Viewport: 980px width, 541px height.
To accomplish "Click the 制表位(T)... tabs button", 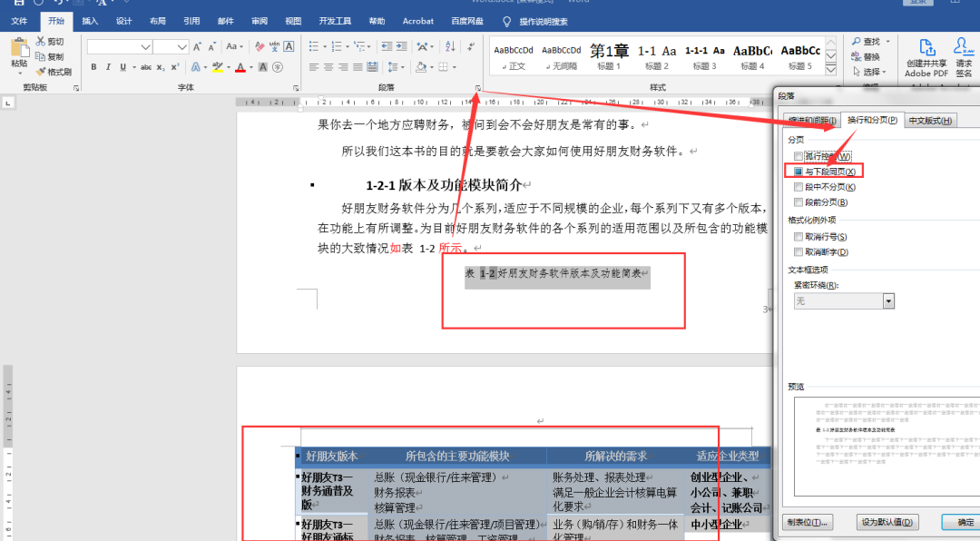I will click(x=807, y=522).
